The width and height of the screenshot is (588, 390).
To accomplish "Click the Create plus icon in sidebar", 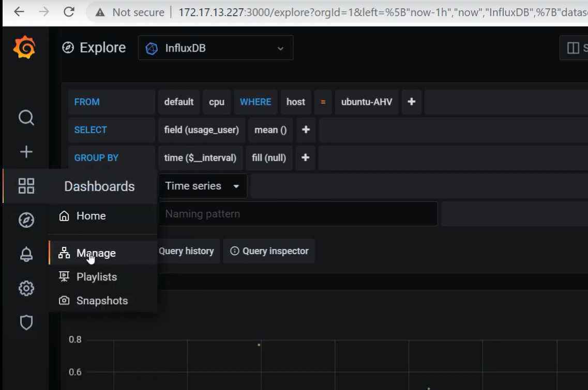I will click(x=26, y=152).
